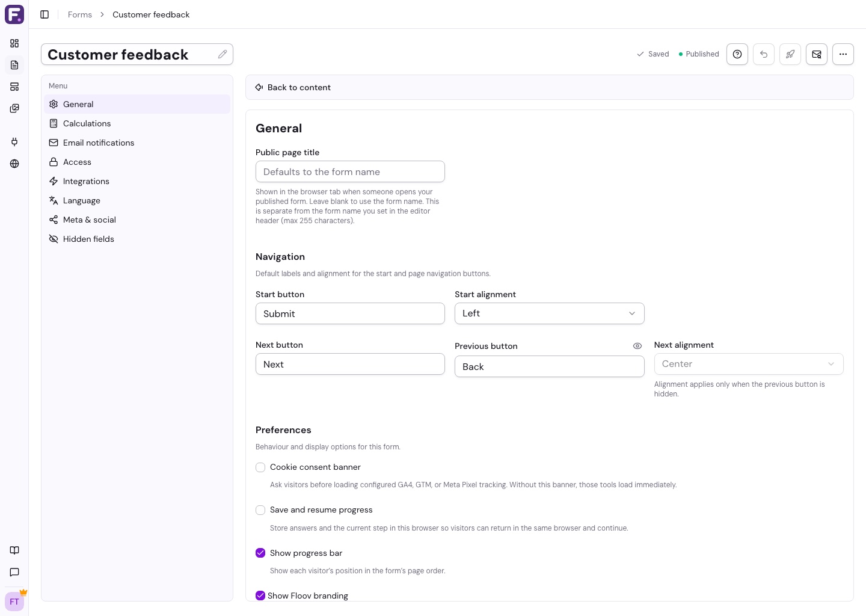Select General in the settings menu
866x616 pixels.
[x=137, y=104]
